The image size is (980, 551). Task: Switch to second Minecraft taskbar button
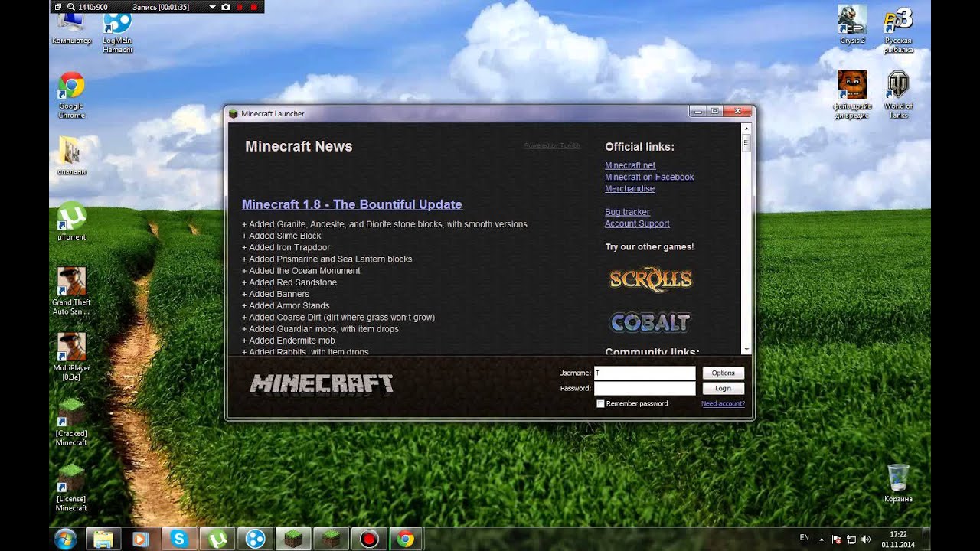331,539
